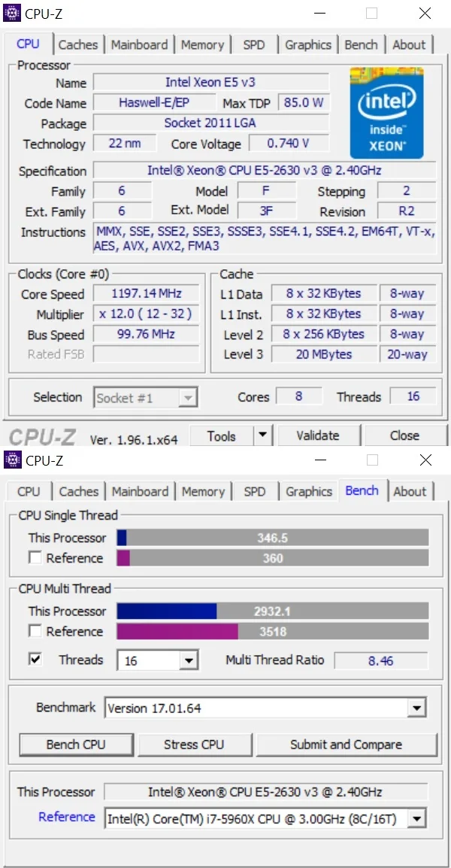Click the Package field Socket 2011 LGA
The width and height of the screenshot is (451, 868).
pos(210,123)
